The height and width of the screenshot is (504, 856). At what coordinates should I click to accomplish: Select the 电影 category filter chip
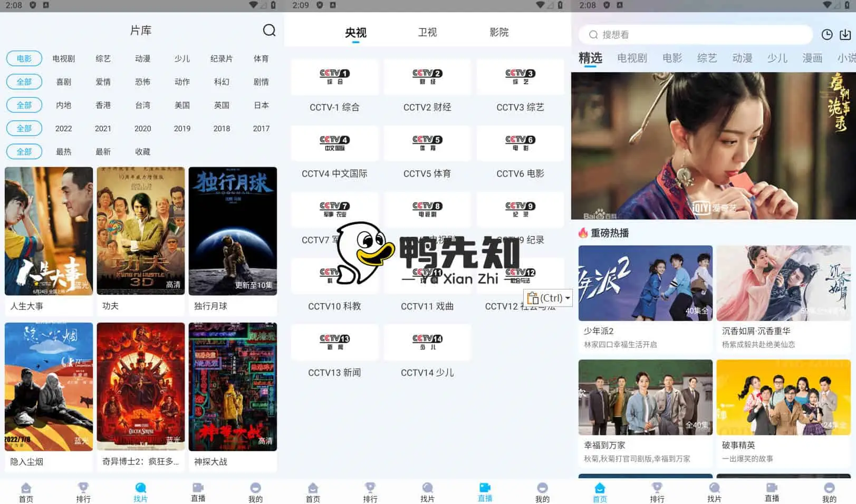pos(24,59)
